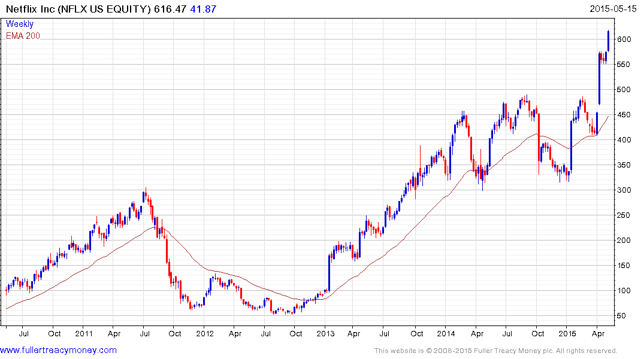This screenshot has height=359, width=644.
Task: Click the copyright notice text at bottom
Action: click(496, 351)
